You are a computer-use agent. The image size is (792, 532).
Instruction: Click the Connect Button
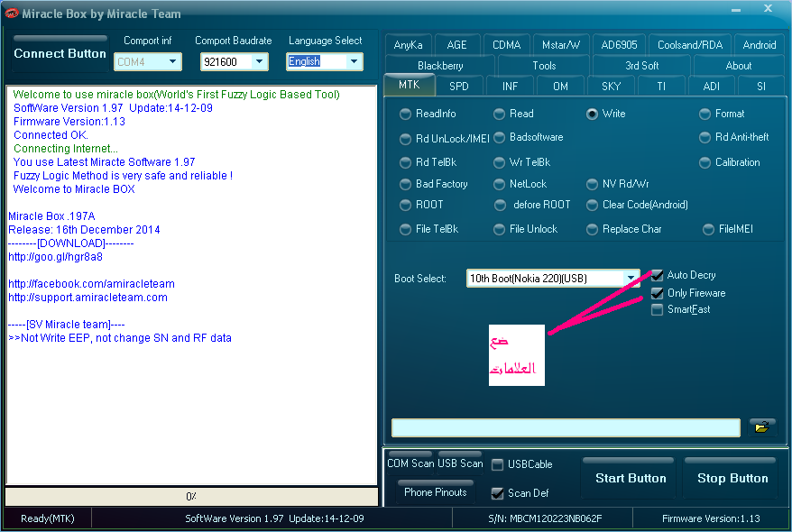pos(60,52)
